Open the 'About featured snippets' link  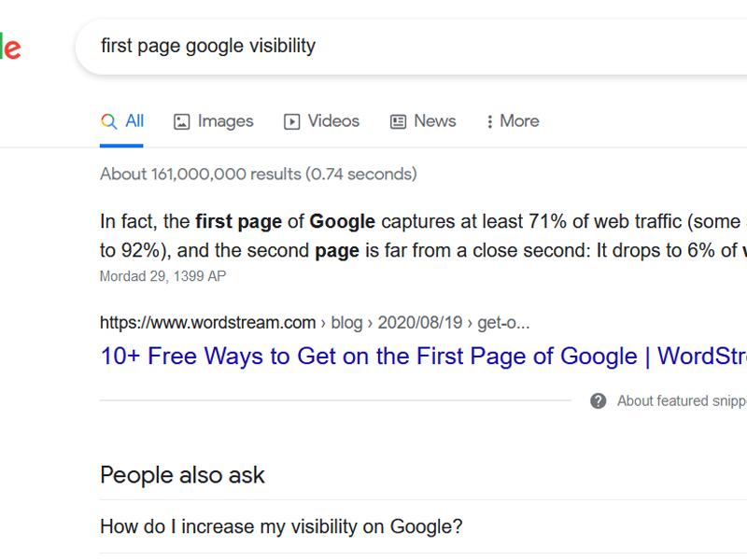coord(680,400)
